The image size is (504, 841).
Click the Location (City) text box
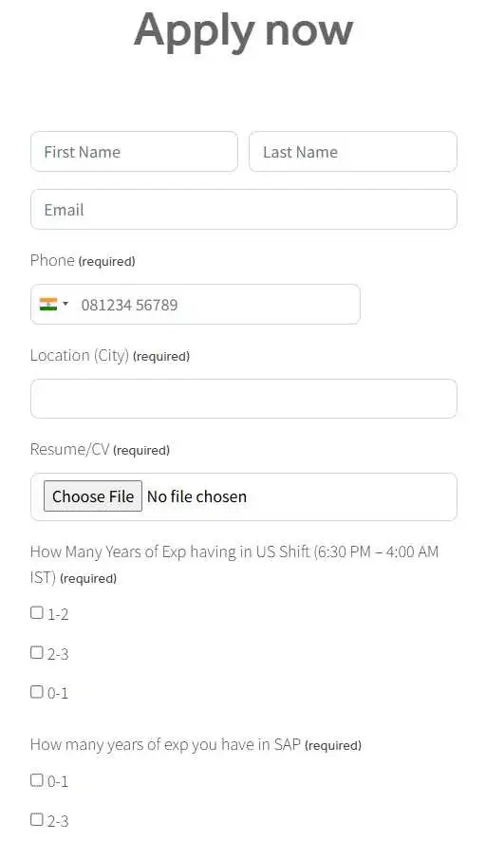click(x=244, y=399)
